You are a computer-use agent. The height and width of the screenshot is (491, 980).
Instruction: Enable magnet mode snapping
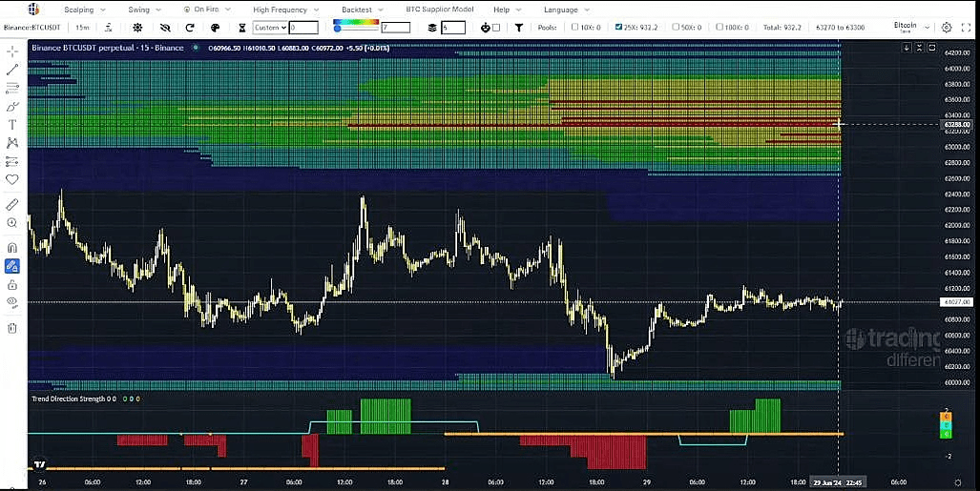[11, 248]
